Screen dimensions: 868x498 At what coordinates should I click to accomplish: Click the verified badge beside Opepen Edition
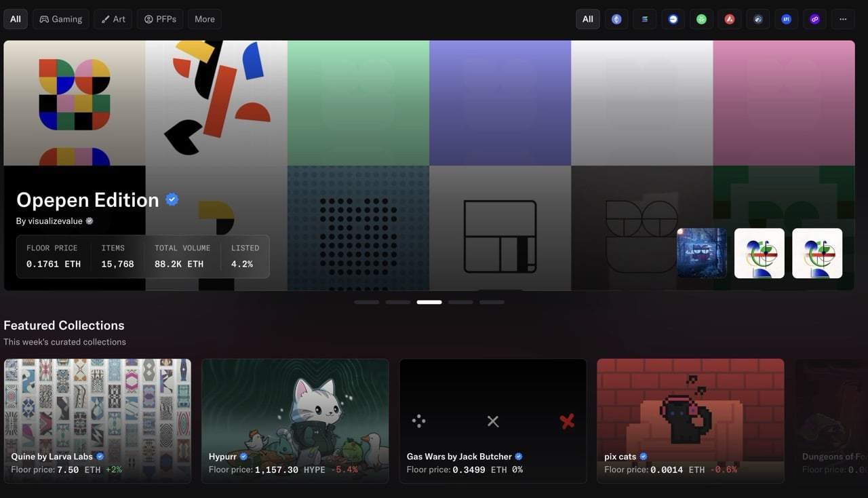coord(172,199)
